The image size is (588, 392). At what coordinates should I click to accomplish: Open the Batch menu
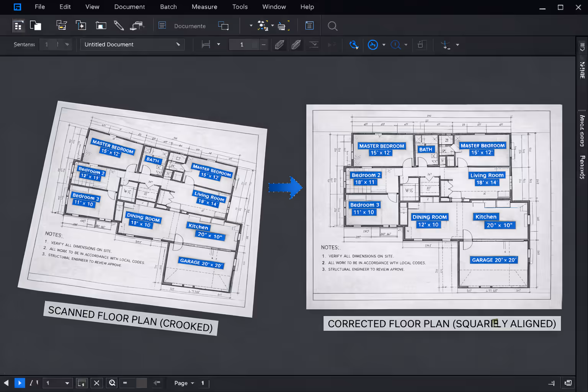[168, 7]
